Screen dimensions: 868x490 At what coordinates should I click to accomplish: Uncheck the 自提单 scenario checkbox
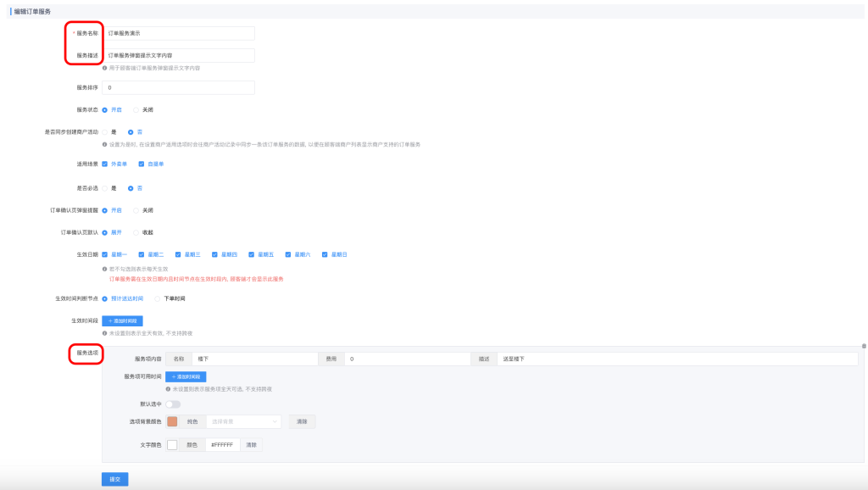click(x=142, y=164)
